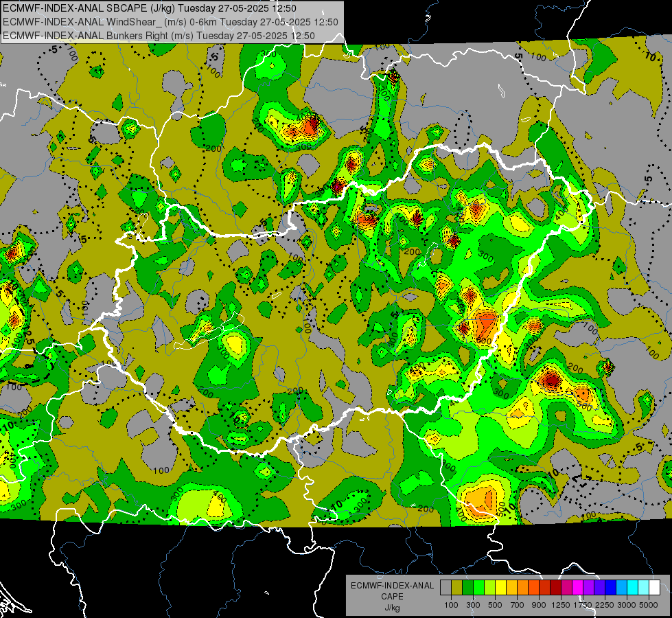Click the pure blue legend swatch after 2250
Screen dimensions: 672x618
pyautogui.click(x=610, y=588)
